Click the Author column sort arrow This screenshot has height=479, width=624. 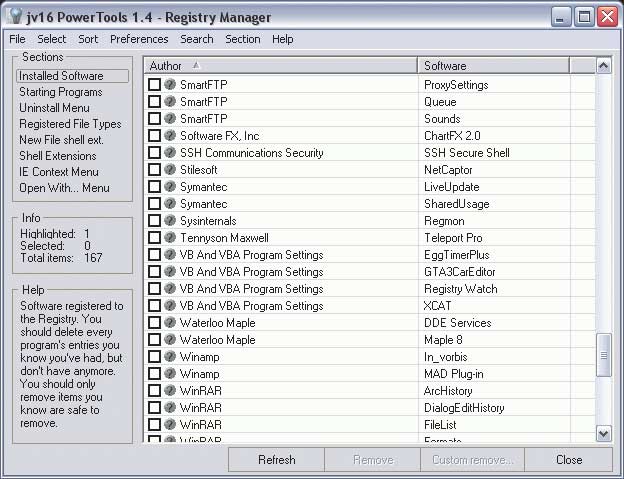[x=196, y=65]
